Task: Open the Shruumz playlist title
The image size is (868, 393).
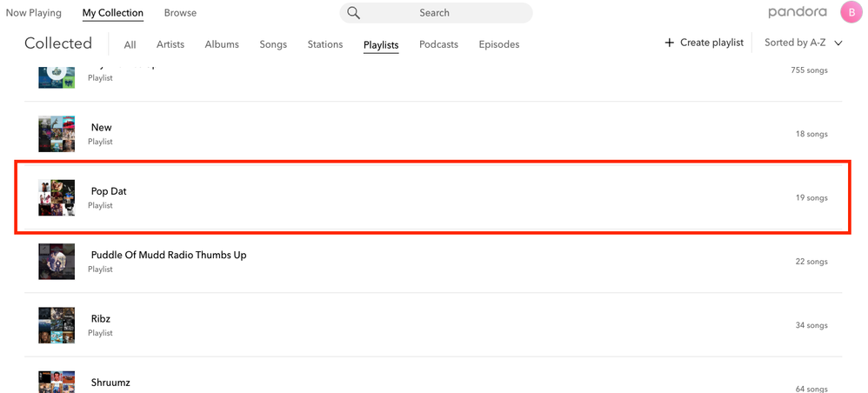Action: [x=110, y=383]
